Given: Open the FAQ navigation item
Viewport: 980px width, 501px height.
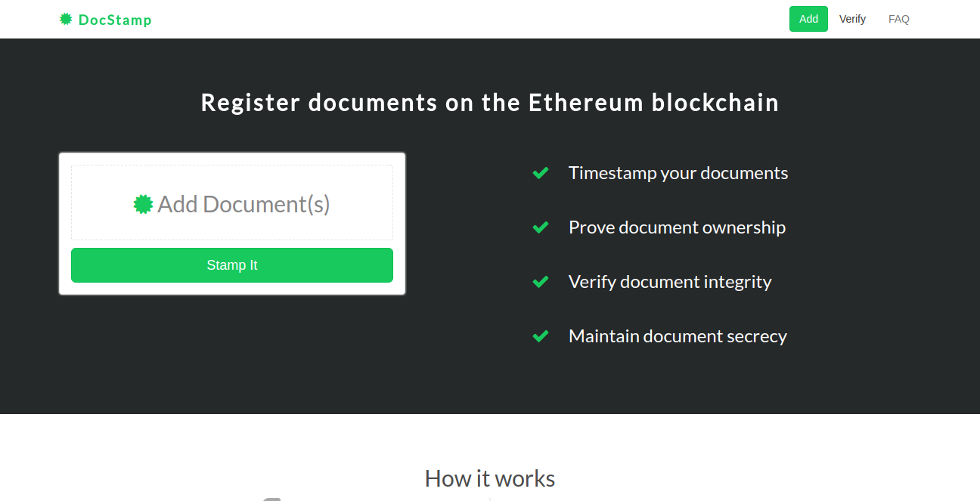Looking at the screenshot, I should pyautogui.click(x=899, y=19).
